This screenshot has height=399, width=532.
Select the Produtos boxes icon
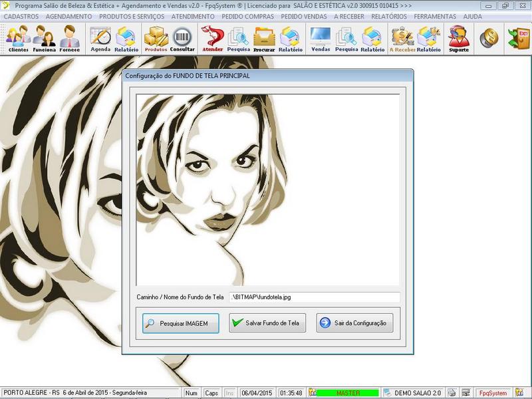point(156,39)
